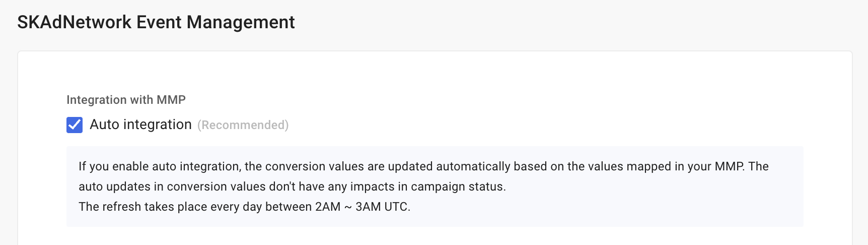Click '3AM UTC' in the info box
The image size is (868, 245).
pos(382,207)
